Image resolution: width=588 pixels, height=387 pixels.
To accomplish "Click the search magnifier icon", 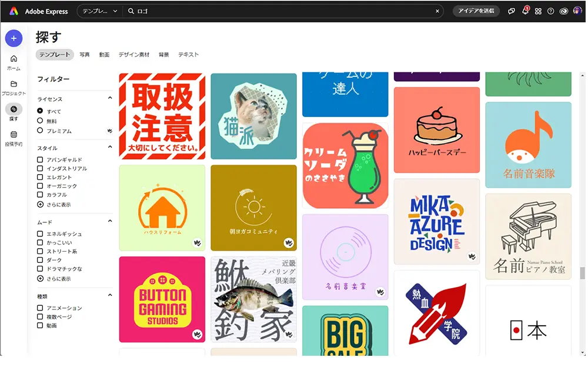I will click(131, 11).
